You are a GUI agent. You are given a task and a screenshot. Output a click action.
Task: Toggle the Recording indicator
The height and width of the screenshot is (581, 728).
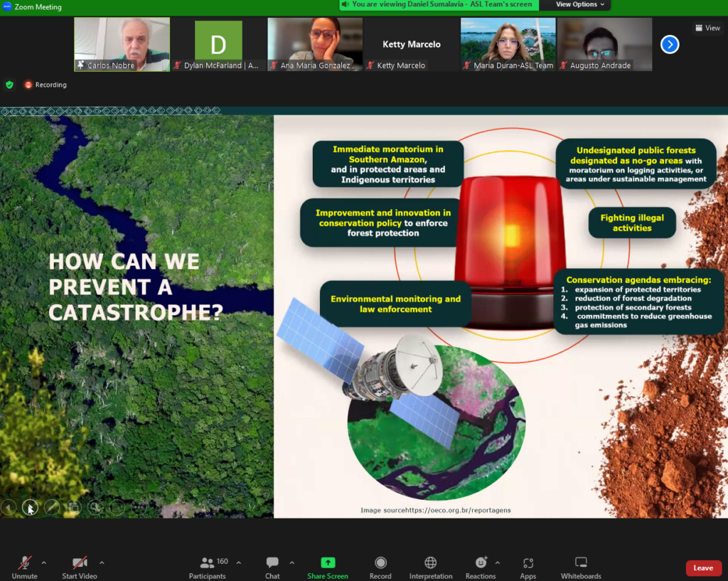[45, 85]
